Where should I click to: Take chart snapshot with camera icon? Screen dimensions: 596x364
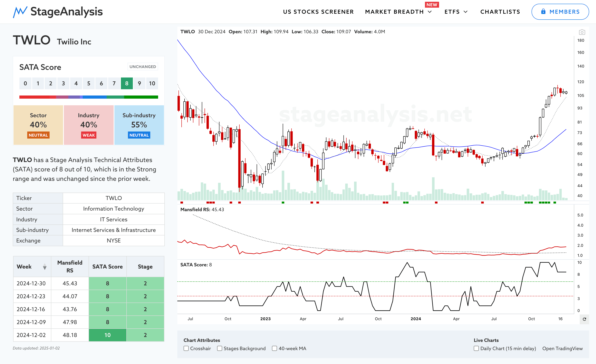point(582,32)
